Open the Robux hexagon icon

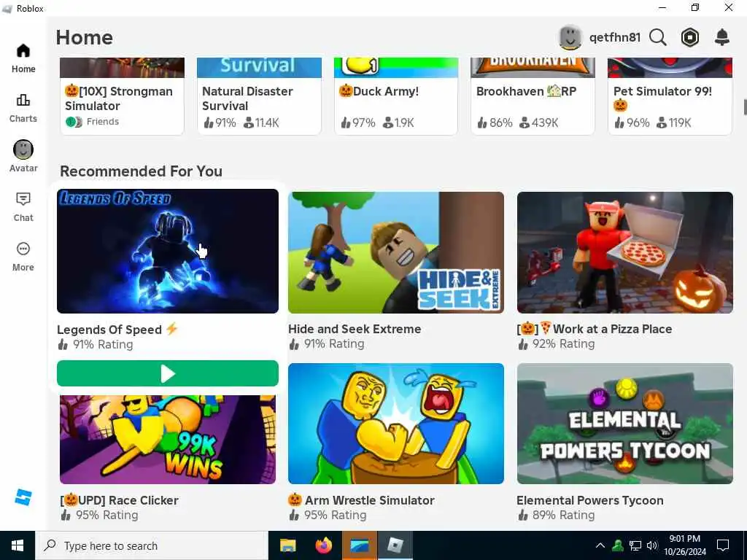coord(690,37)
